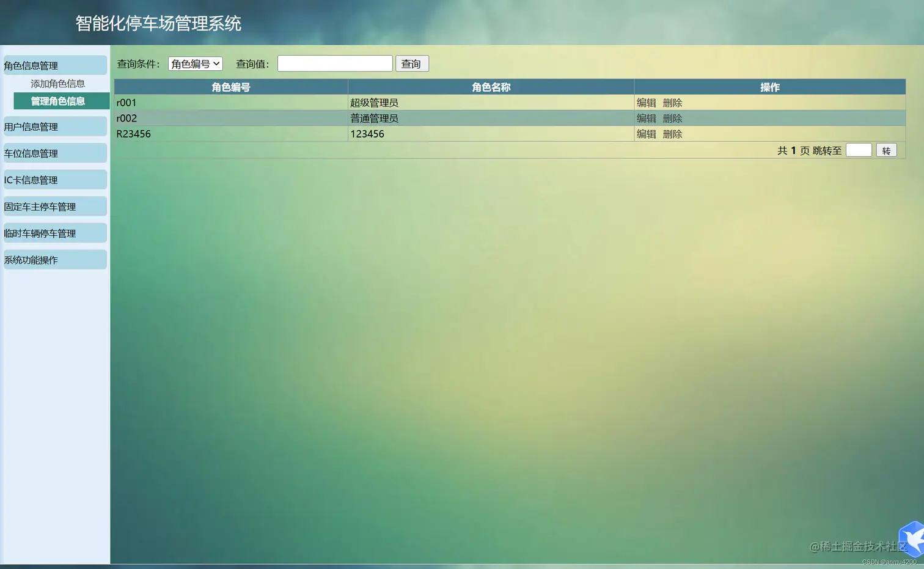The height and width of the screenshot is (569, 924).
Task: Expand the 车位信息管理 menu
Action: click(55, 153)
